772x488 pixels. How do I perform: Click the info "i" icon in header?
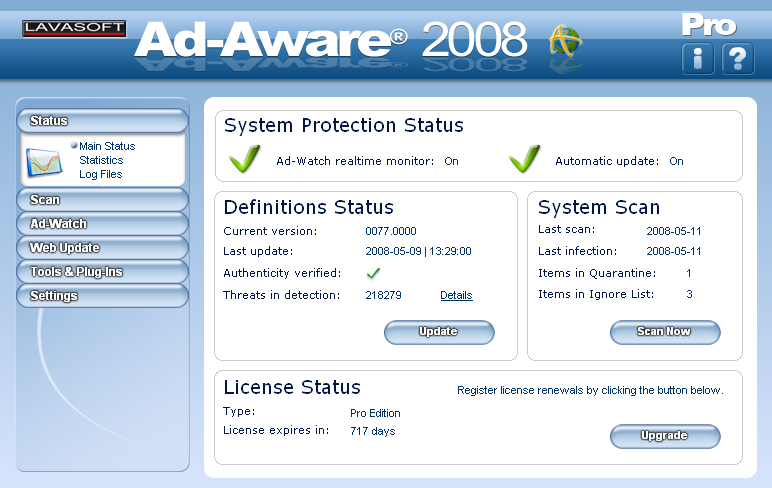[698, 59]
